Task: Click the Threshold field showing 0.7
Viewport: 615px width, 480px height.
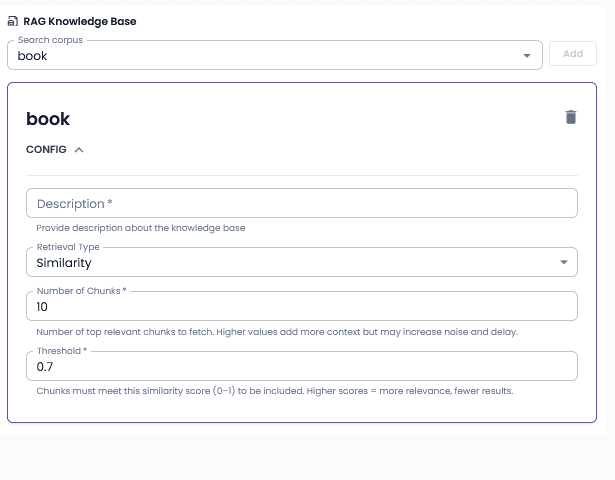Action: [302, 366]
